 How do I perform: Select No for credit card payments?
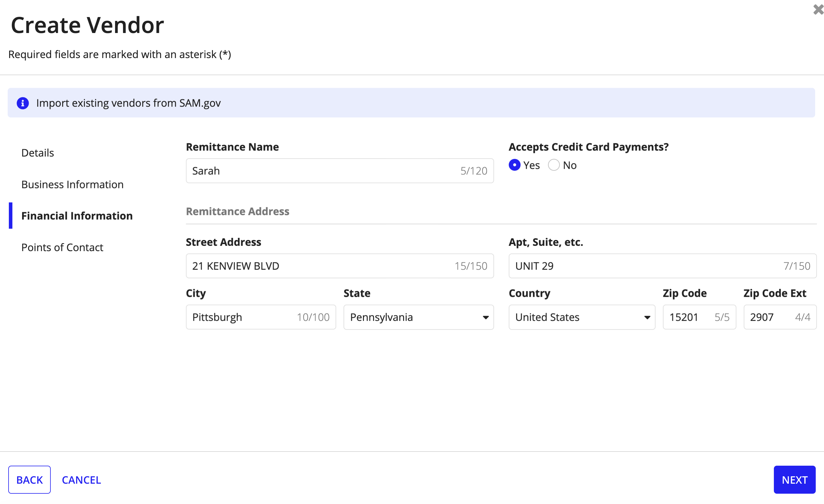(554, 165)
